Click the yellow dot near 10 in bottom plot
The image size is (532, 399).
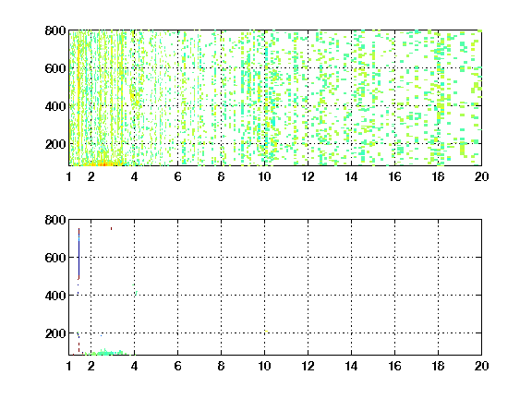point(267,331)
